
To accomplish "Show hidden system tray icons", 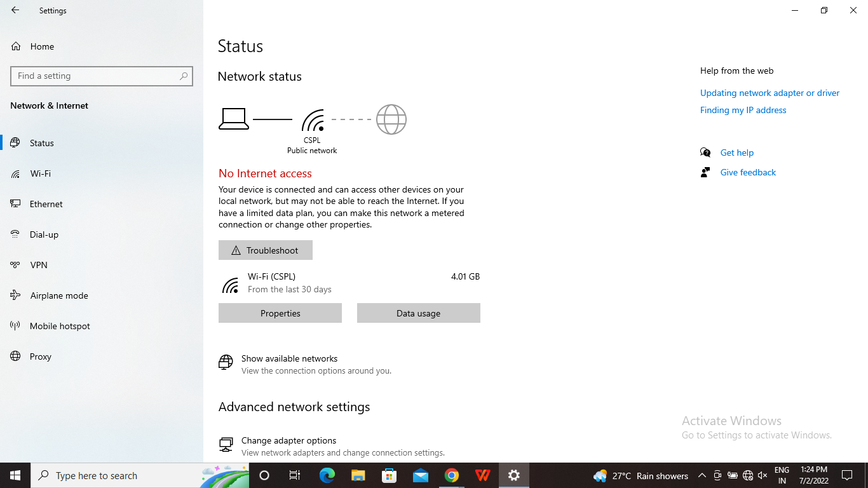I will [x=702, y=475].
